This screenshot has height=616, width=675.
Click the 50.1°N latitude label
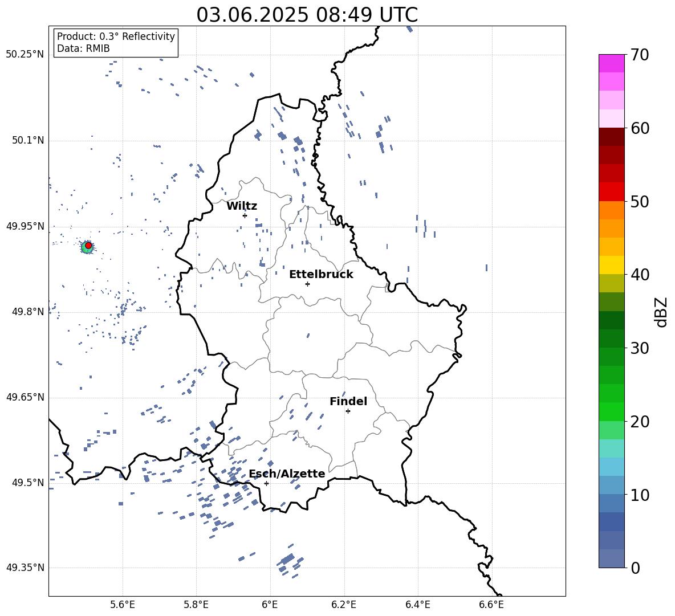(28, 141)
